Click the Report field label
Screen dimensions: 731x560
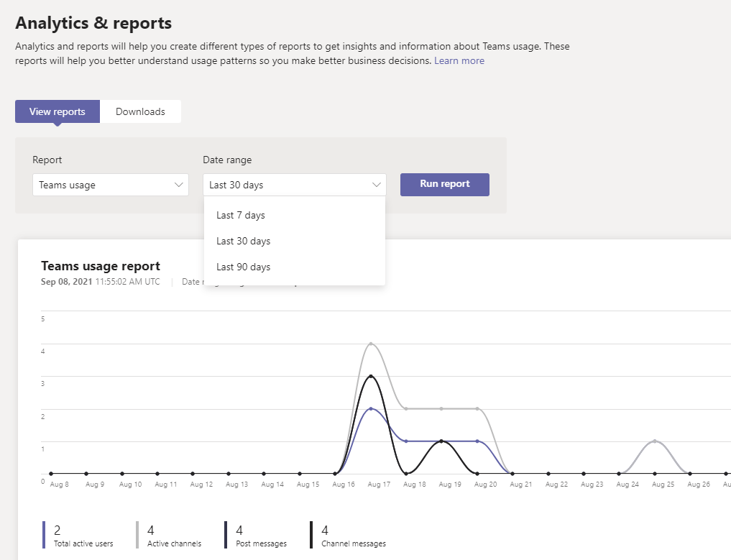coord(47,160)
